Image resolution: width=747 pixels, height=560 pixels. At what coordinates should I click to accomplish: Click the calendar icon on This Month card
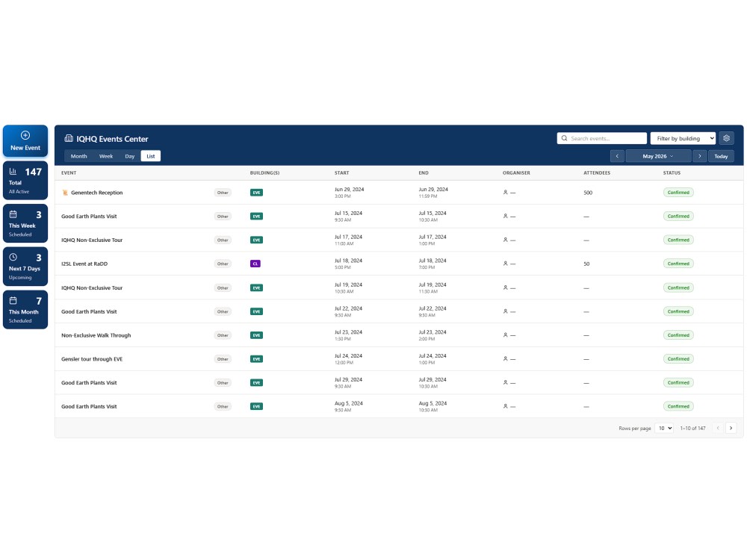click(13, 300)
